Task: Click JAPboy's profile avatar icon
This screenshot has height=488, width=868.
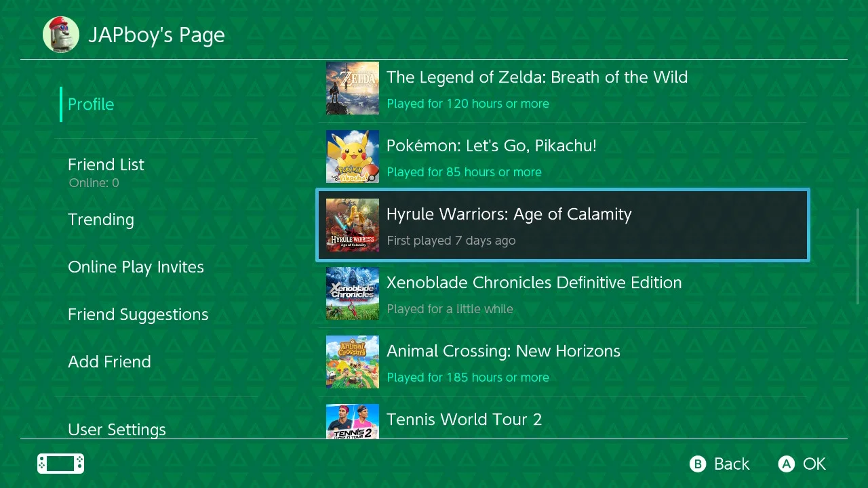Action: 61,35
